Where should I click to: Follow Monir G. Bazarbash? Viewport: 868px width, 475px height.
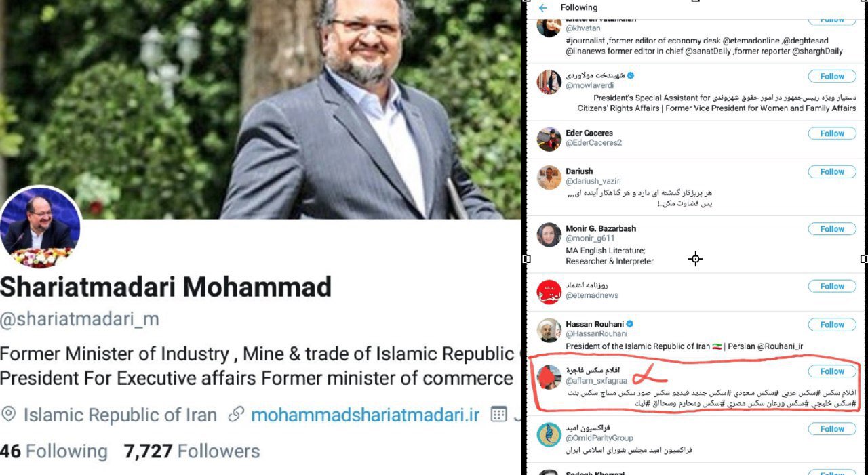point(831,229)
